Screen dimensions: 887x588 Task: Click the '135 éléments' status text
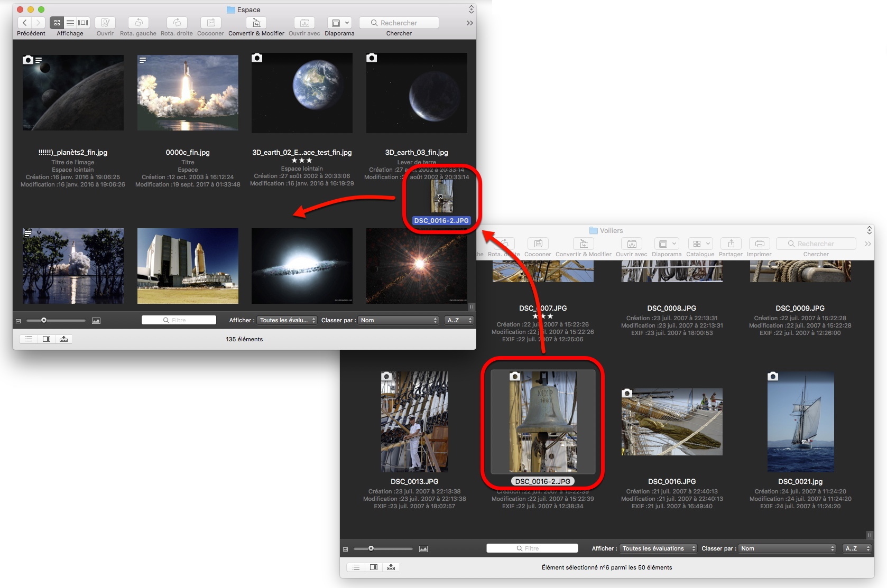click(244, 339)
